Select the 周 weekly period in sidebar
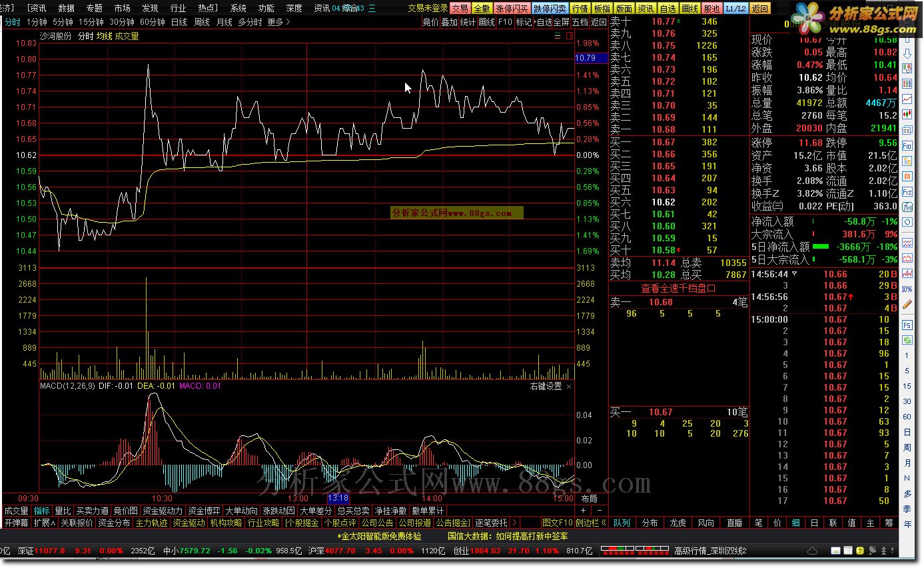Viewport: 924px width, 568px height. click(907, 447)
